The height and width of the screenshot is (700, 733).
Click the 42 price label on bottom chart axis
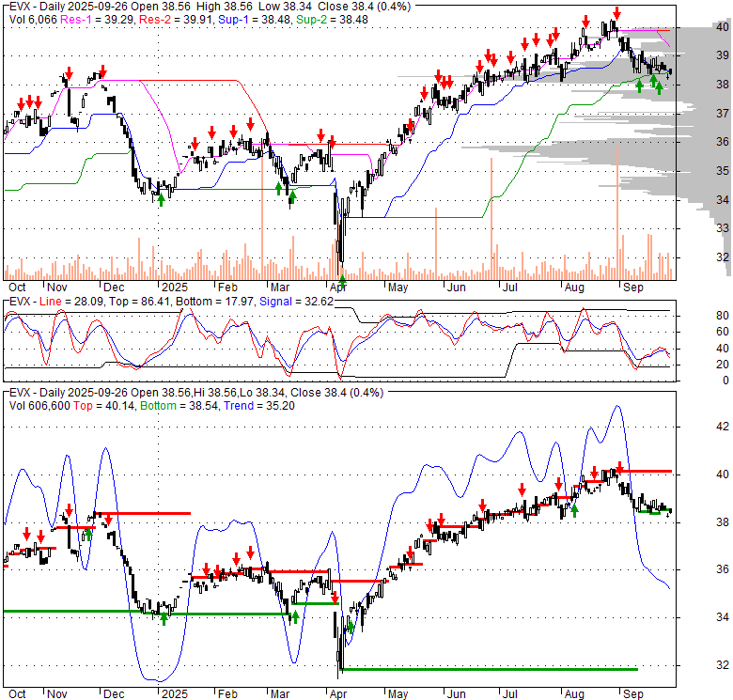pos(723,427)
